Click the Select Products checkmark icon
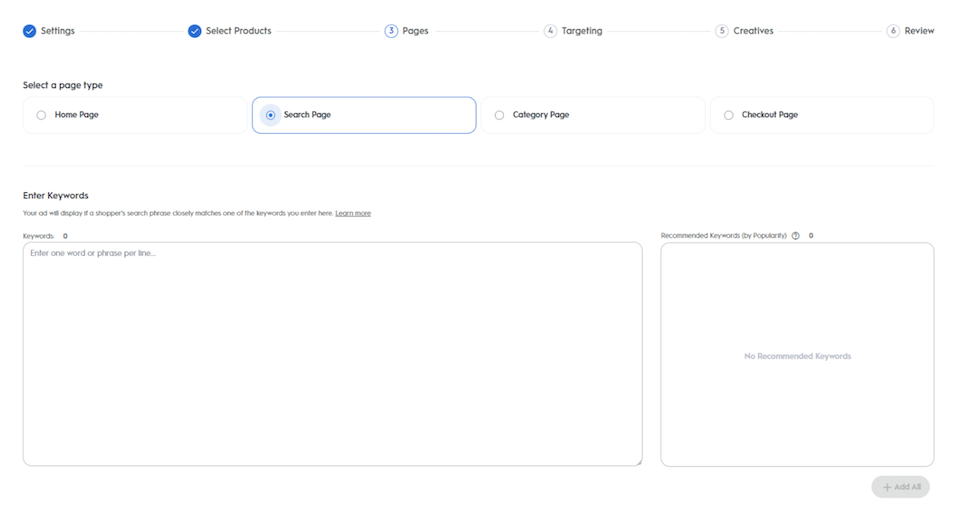960x509 pixels. pos(194,31)
